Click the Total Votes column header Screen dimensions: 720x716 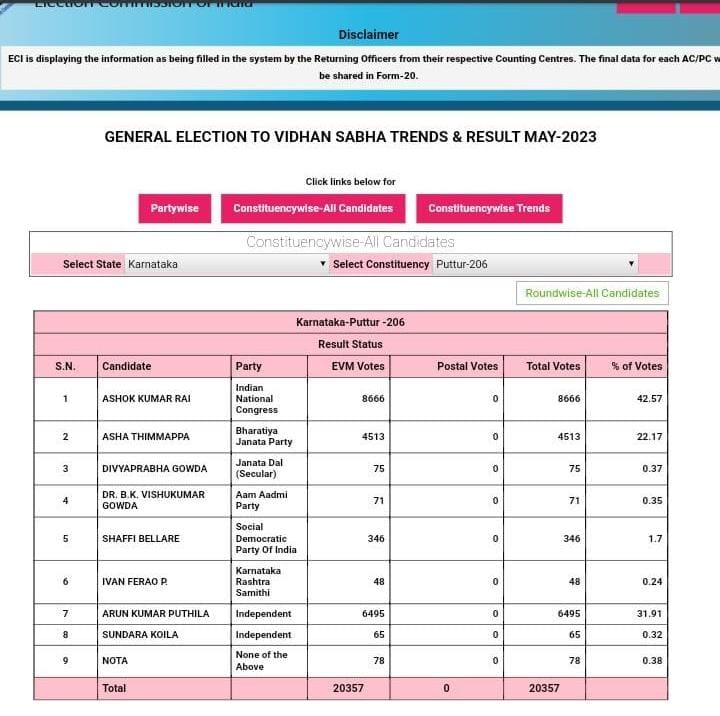pos(553,366)
